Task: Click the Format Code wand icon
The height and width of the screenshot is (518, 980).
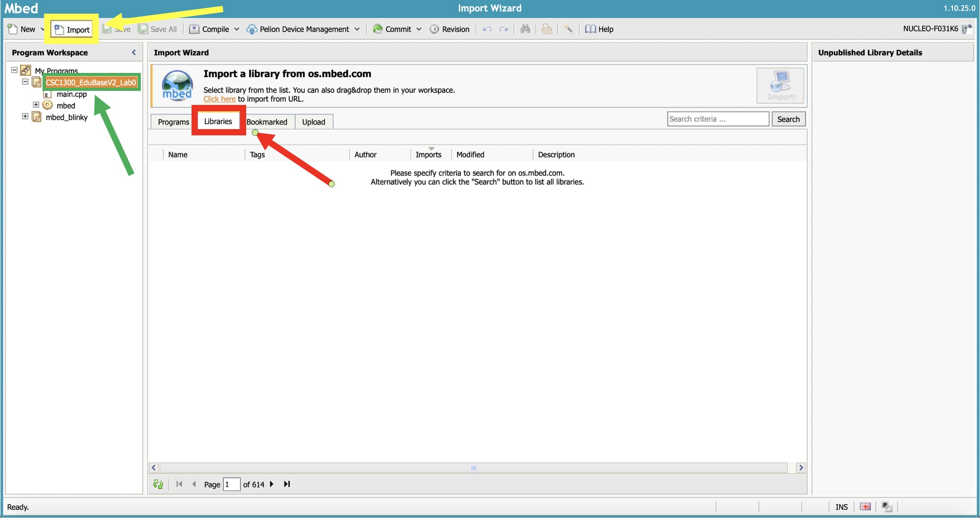Action: (x=568, y=29)
